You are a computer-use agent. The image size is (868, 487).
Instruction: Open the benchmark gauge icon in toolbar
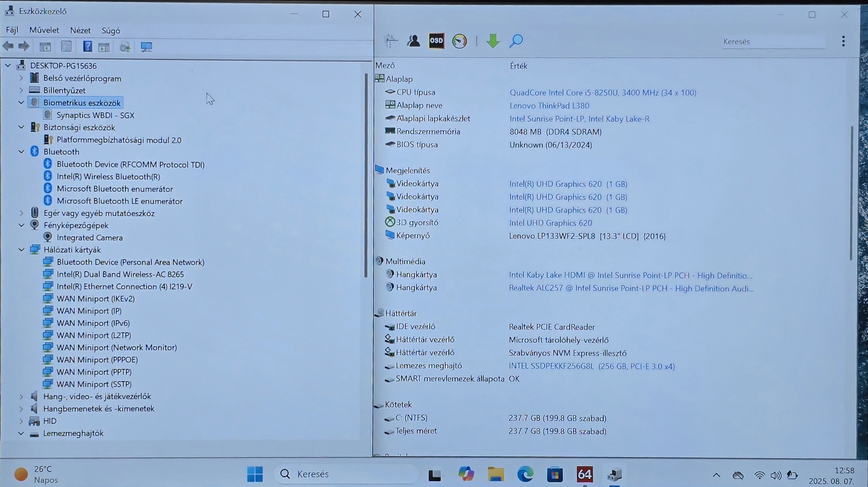(459, 41)
